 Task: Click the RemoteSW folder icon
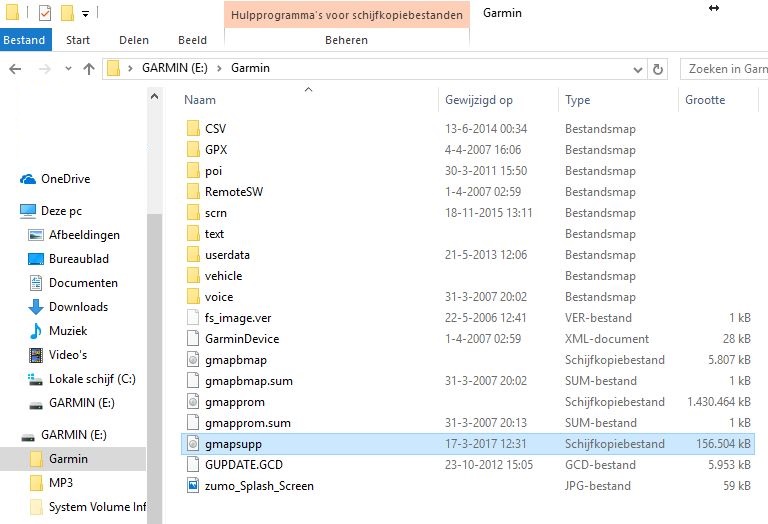point(193,191)
